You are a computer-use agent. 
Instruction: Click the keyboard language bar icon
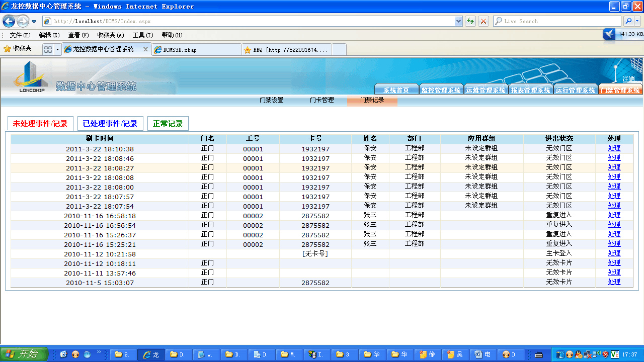539,355
